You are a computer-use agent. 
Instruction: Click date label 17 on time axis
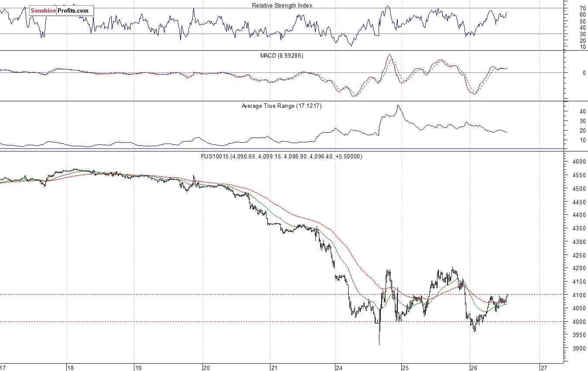pyautogui.click(x=3, y=368)
